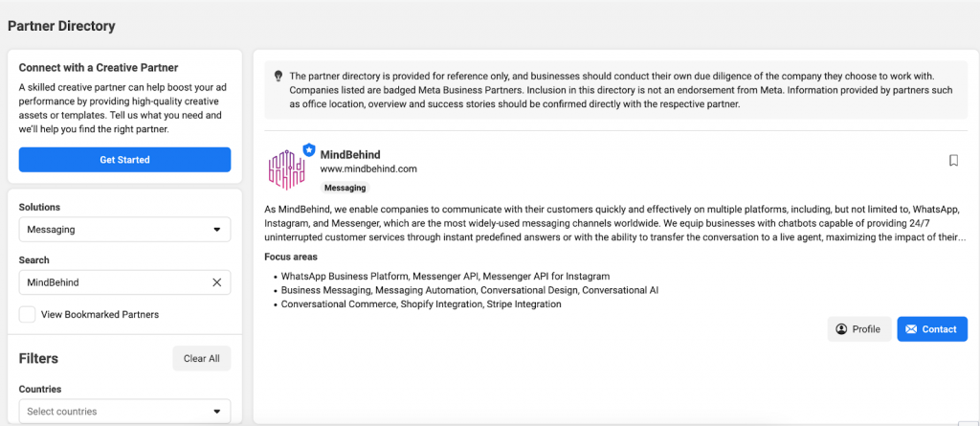Click the envelope icon on Contact
Image resolution: width=980 pixels, height=426 pixels.
pos(910,329)
